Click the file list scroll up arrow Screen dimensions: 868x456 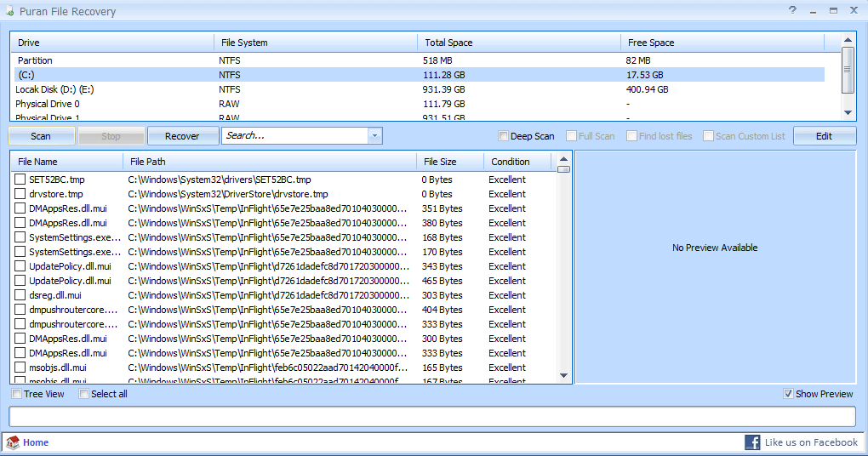pyautogui.click(x=563, y=159)
